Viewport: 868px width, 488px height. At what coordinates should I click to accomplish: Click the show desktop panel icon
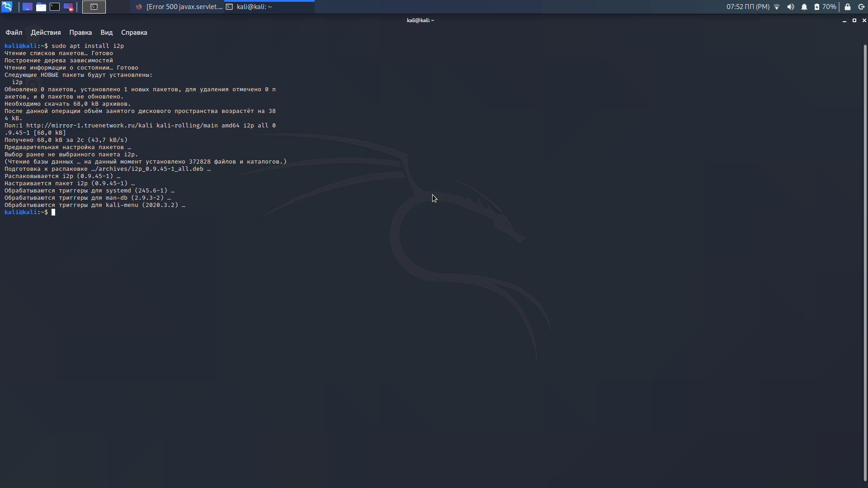click(28, 7)
